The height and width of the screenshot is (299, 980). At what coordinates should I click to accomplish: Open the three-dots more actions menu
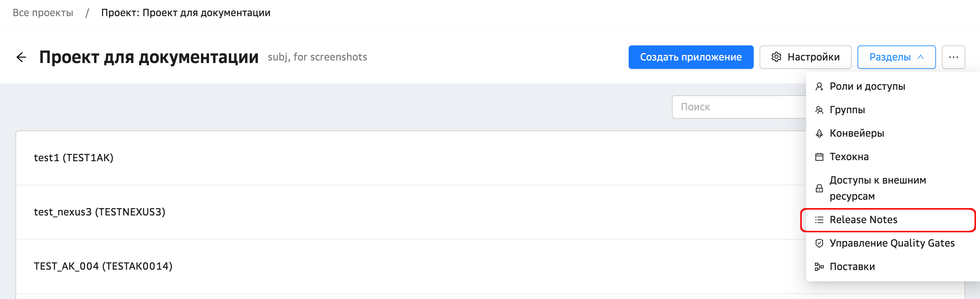click(953, 58)
